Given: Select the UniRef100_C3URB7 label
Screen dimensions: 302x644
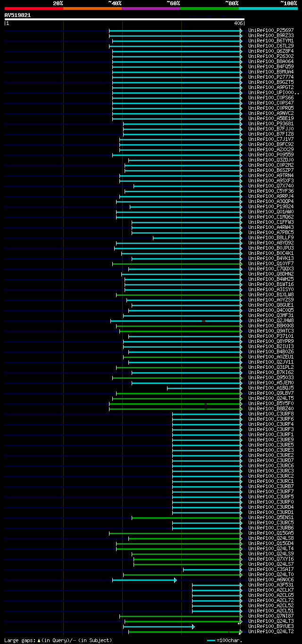Looking at the screenshot, I should [x=271, y=487].
